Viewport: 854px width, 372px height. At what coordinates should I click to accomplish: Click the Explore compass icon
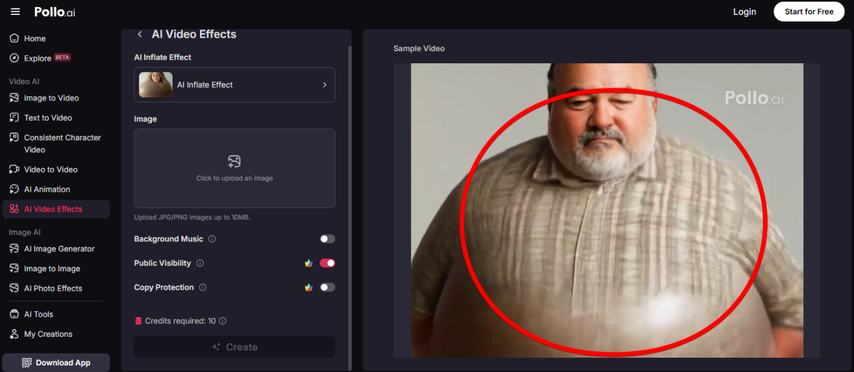[x=14, y=58]
